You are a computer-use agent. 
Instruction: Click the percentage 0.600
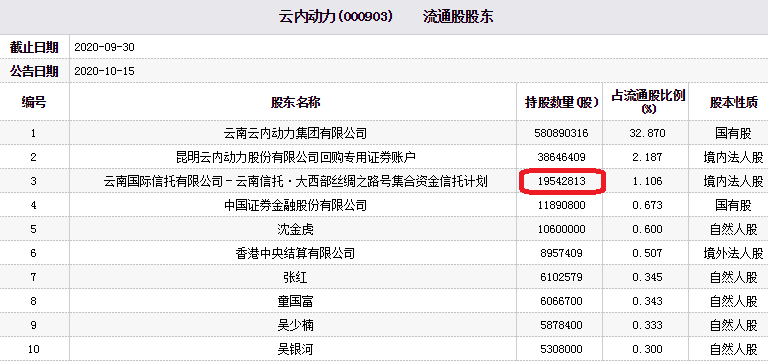coord(648,229)
